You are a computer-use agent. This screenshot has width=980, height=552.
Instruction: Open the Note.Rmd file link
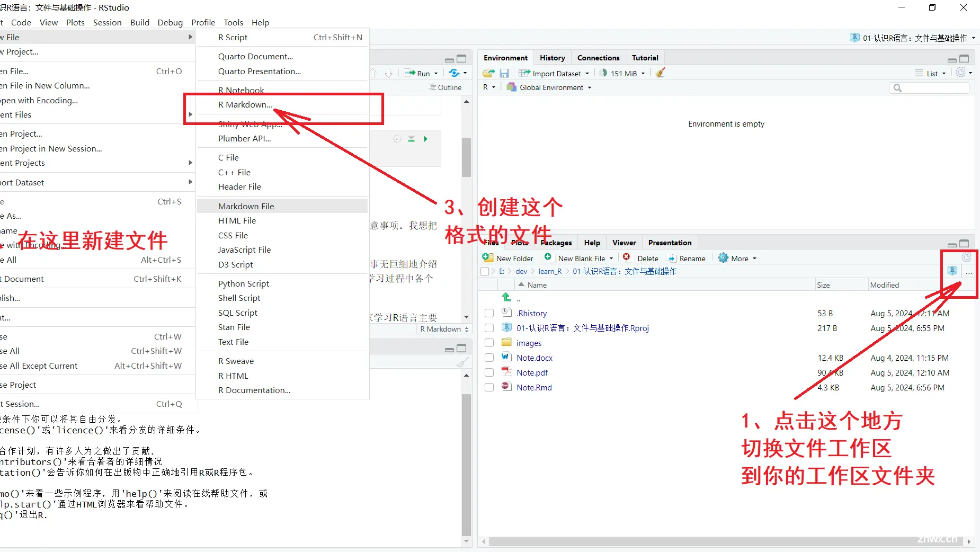[x=534, y=387]
